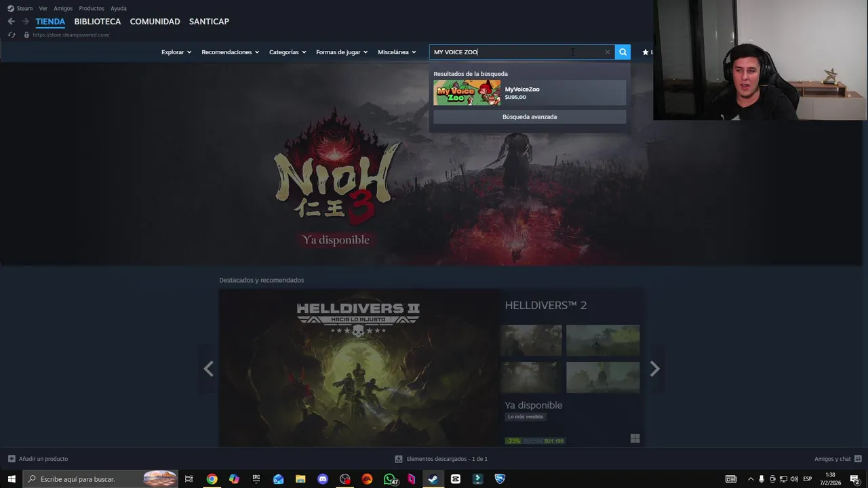Open the Ayuda menu
Viewport: 868px width, 488px height.
[119, 8]
